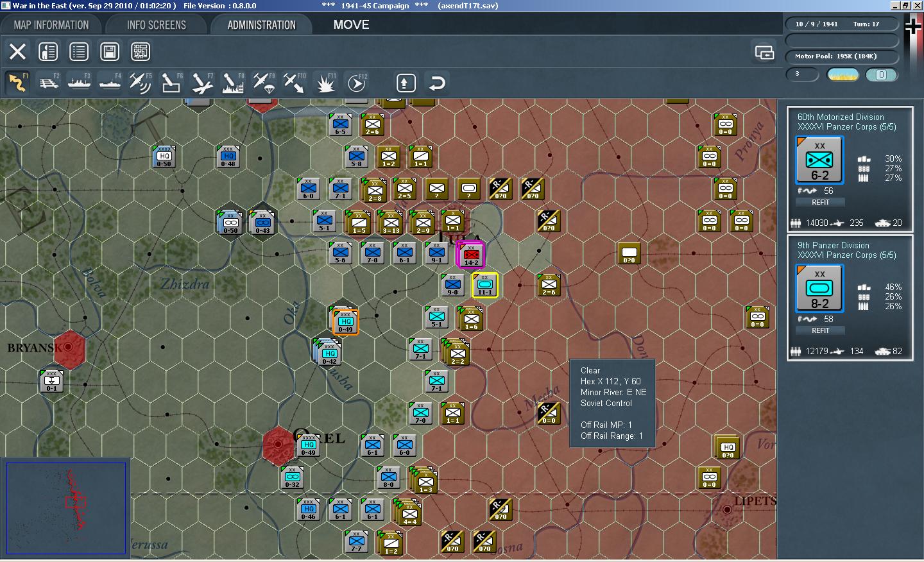Select the HQ 0-46 counter near bottom
Image resolution: width=924 pixels, height=562 pixels.
click(x=308, y=510)
